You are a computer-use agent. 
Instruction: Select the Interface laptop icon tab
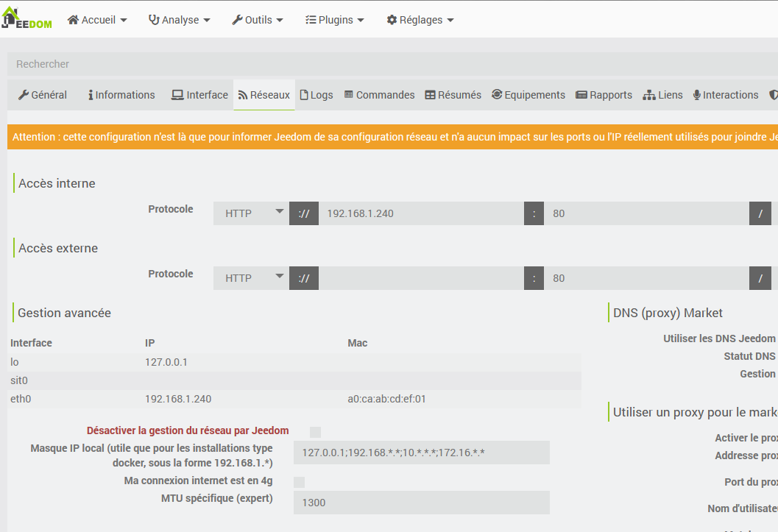pos(177,95)
